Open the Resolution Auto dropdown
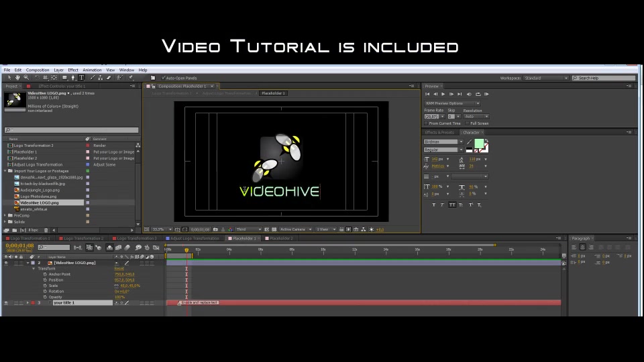 click(x=476, y=117)
